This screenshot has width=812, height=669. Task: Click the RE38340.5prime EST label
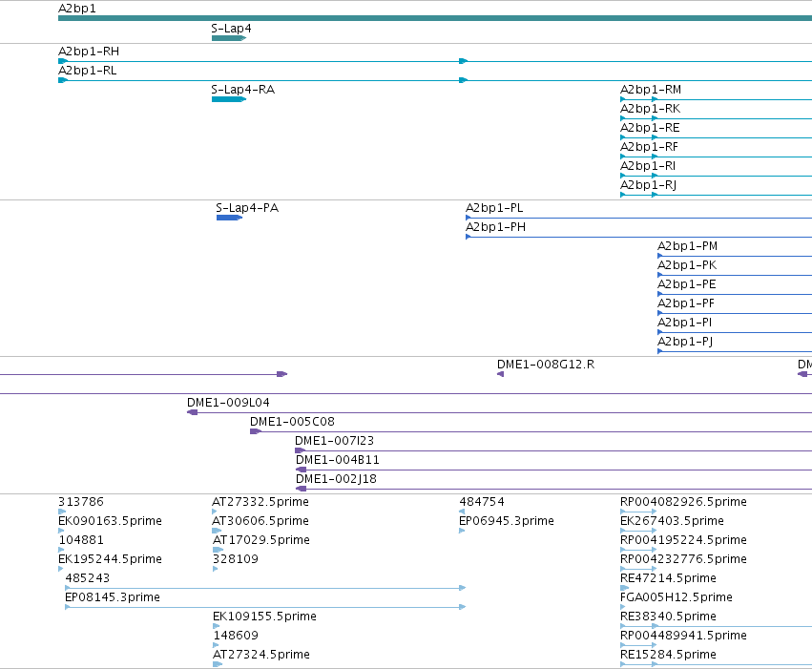point(668,617)
